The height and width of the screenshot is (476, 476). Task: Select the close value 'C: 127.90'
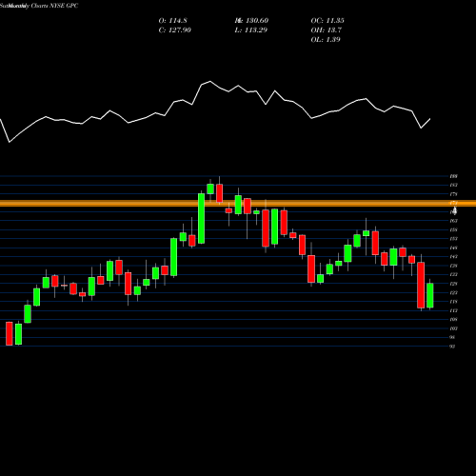tap(174, 30)
